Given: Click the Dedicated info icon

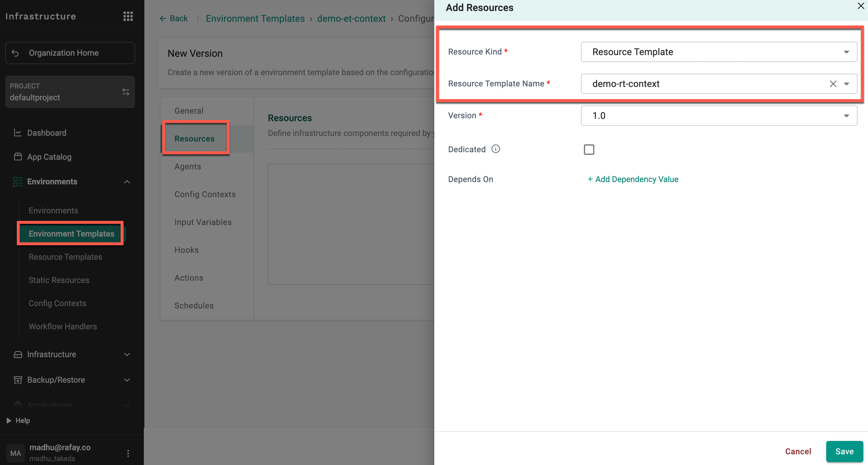Looking at the screenshot, I should pyautogui.click(x=495, y=149).
